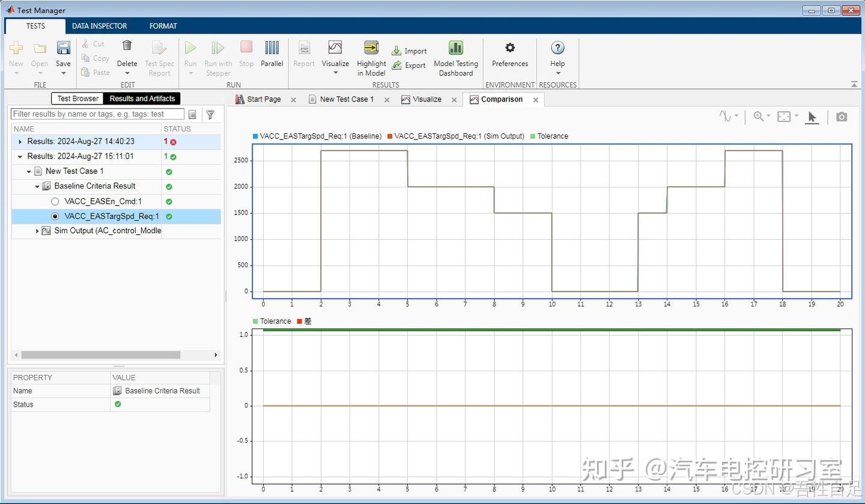Select the VACC_EASEn_Cmd:1 radio button
865x504 pixels.
coord(55,201)
